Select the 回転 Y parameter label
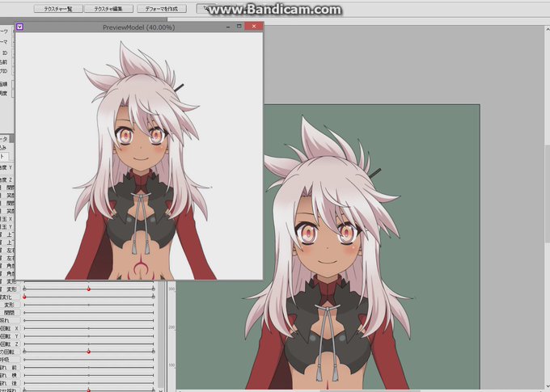Image resolution: width=550 pixels, height=392 pixels. (9, 336)
